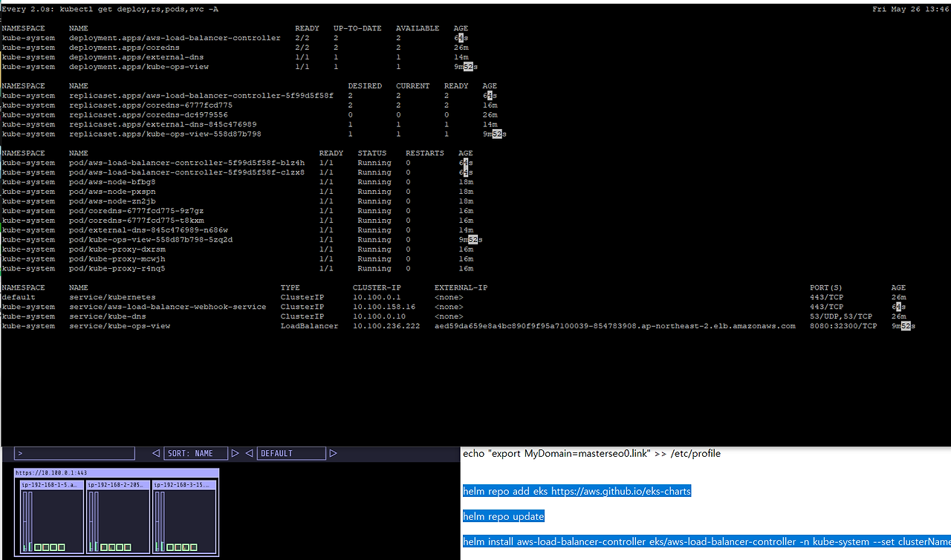Click deployment.apps/coredns in the terminal
The height and width of the screenshot is (560, 951).
124,48
